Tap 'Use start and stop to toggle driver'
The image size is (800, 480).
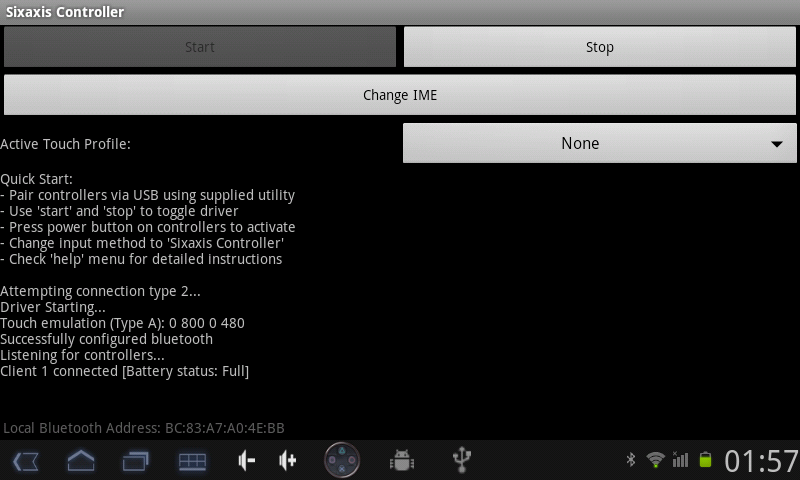pos(119,211)
